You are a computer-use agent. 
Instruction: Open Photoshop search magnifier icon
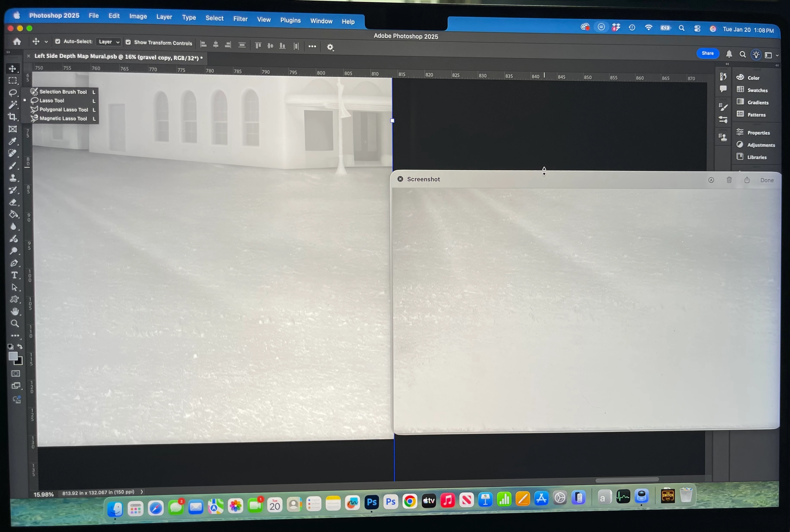click(742, 54)
